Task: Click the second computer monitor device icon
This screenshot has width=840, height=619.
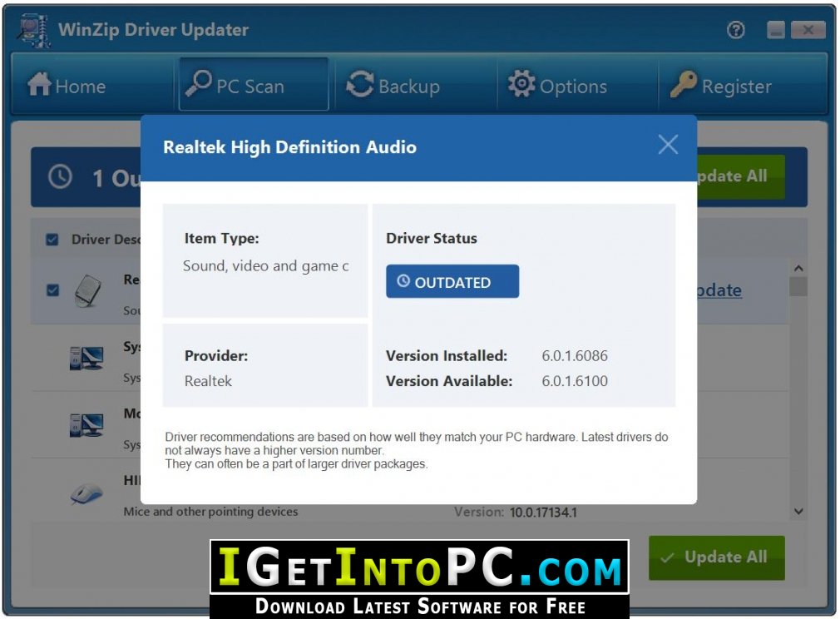Action: click(86, 425)
